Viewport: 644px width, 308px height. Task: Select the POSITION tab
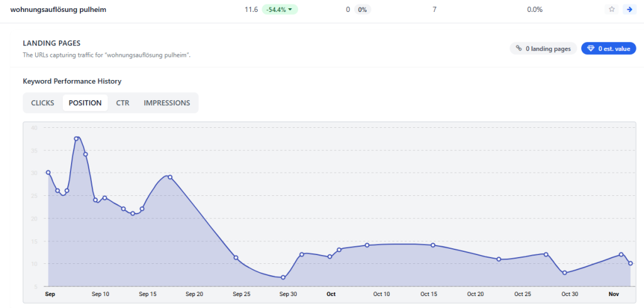point(85,103)
